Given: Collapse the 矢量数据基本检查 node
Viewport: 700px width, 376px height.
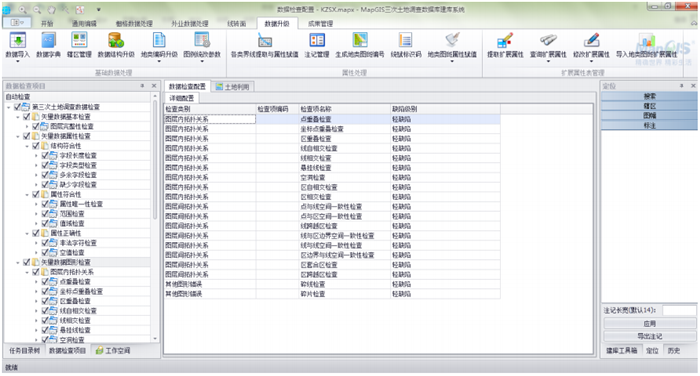Looking at the screenshot, I should [18, 117].
